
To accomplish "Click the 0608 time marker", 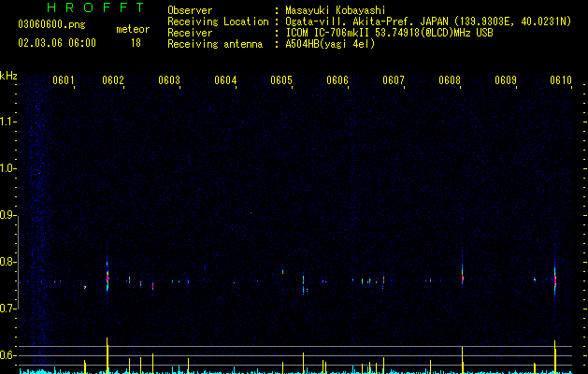I will (450, 80).
